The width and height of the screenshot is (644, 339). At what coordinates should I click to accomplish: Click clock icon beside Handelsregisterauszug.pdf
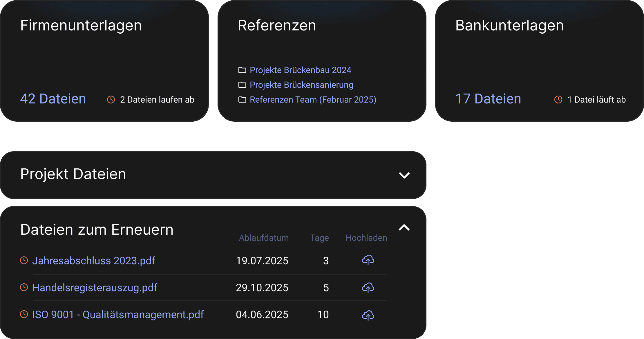coord(24,287)
